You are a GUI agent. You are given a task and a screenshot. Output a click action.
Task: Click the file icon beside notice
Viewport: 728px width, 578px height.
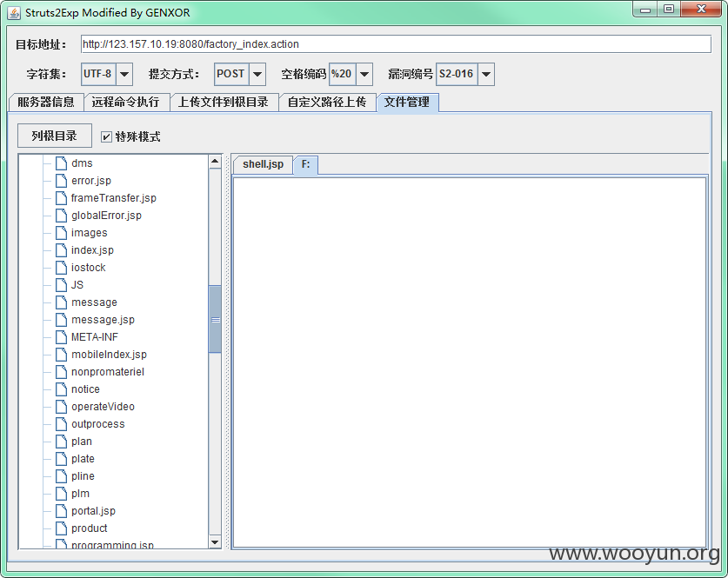coord(61,389)
